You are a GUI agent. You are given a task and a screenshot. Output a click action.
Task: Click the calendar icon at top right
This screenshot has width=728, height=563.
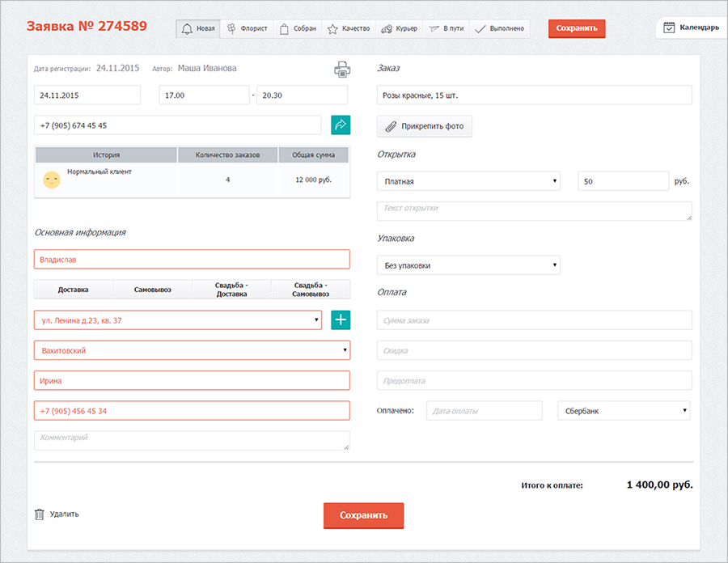coord(669,28)
